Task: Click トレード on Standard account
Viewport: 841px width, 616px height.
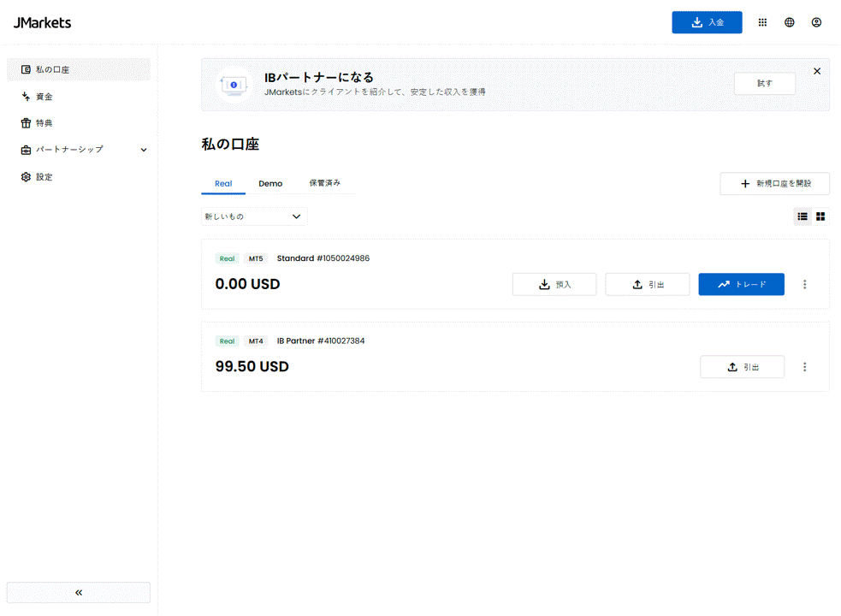Action: point(741,284)
